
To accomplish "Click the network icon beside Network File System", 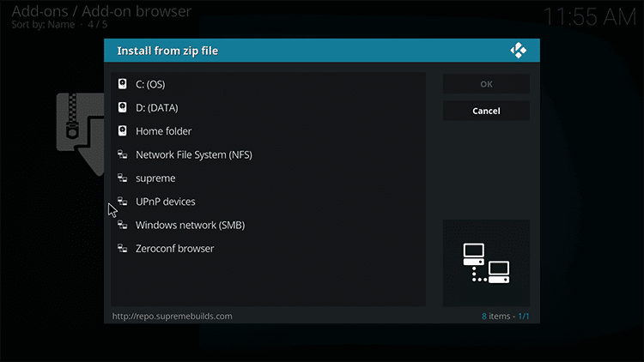I will (123, 154).
